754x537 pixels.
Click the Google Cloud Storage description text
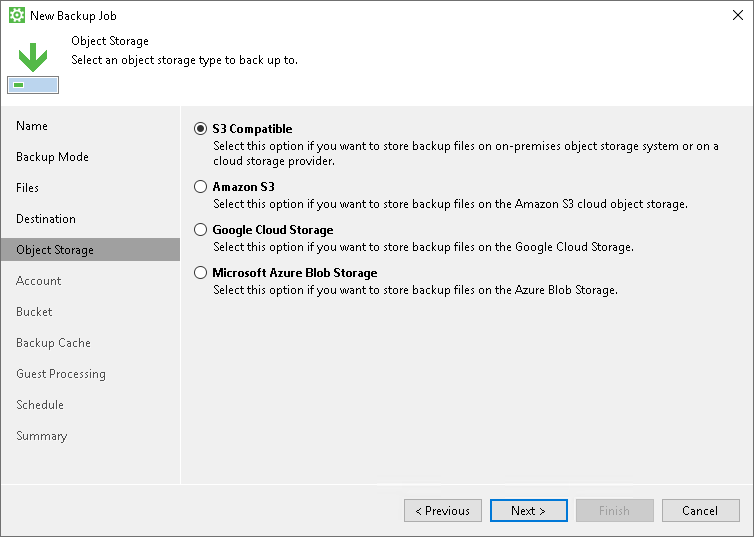tap(423, 247)
